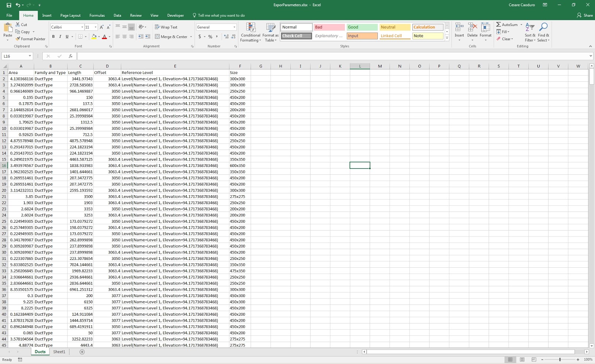The height and width of the screenshot is (364, 595).
Task: Open the Format Painter
Action: click(x=30, y=39)
